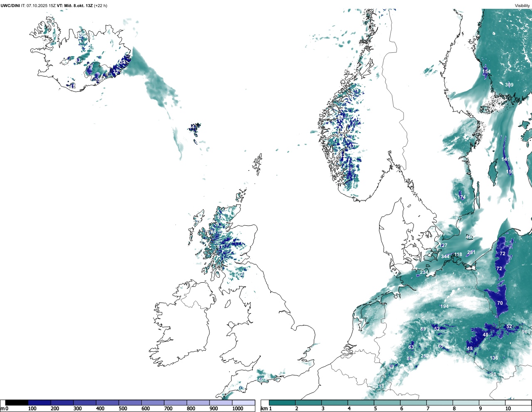
Task: Click the '40' value on England's south coast
Action: 261,380
